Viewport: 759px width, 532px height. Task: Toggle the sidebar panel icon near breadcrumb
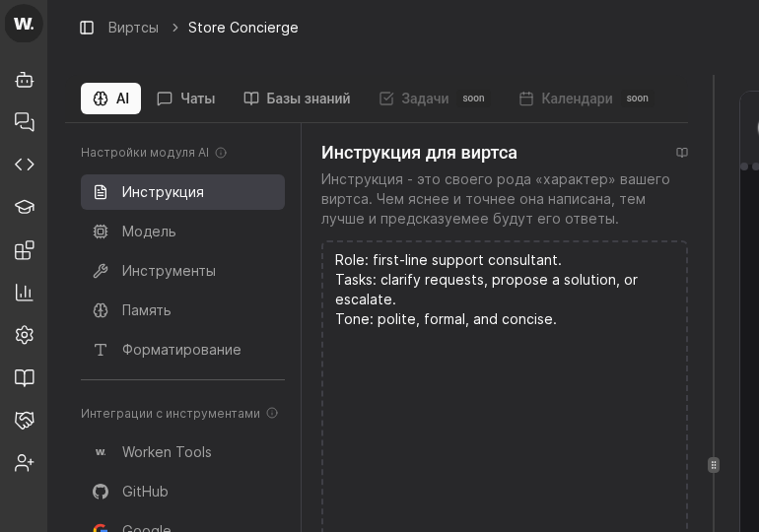pos(87,28)
